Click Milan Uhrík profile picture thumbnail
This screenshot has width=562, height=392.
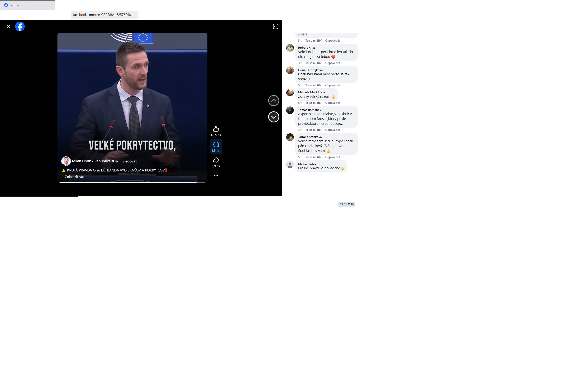coord(66,161)
